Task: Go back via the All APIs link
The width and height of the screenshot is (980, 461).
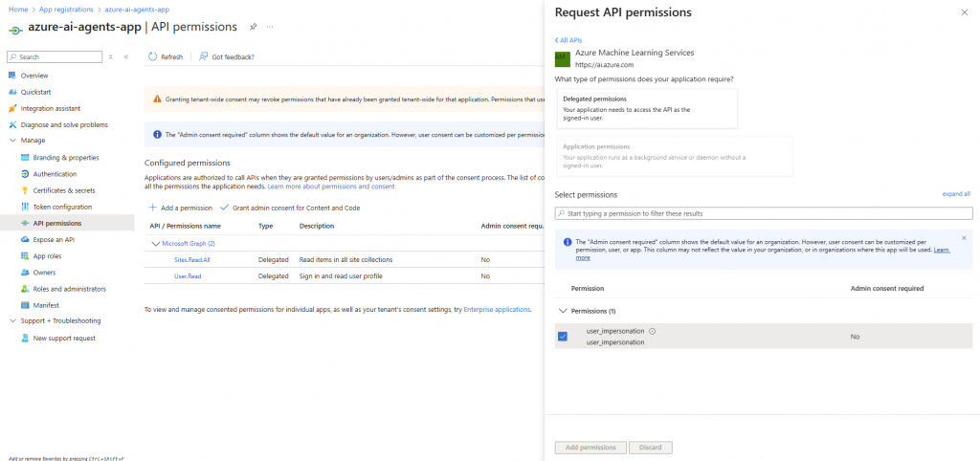Action: (568, 40)
